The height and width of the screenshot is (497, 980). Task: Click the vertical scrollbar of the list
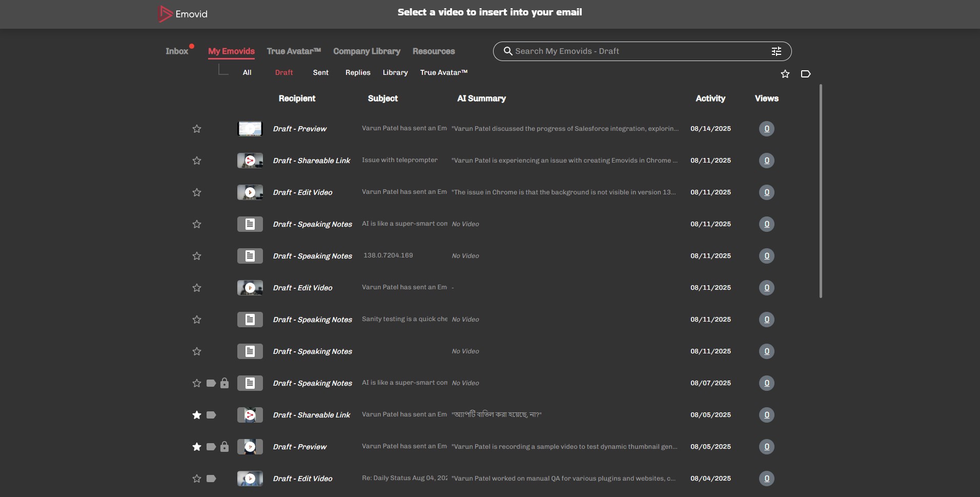(x=821, y=191)
